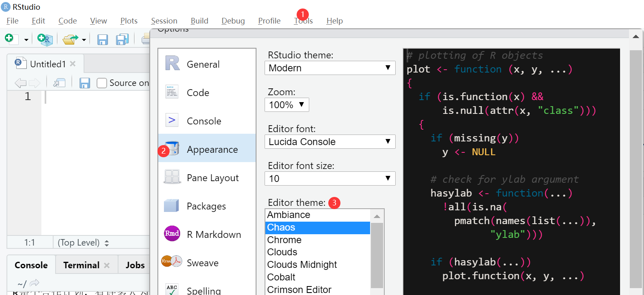Switch to the Terminal tab

pyautogui.click(x=81, y=265)
